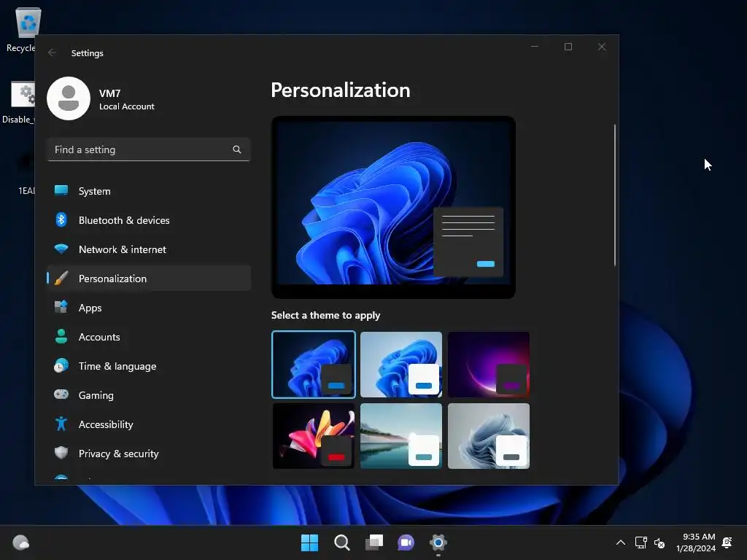Open Task View from taskbar

pyautogui.click(x=374, y=542)
